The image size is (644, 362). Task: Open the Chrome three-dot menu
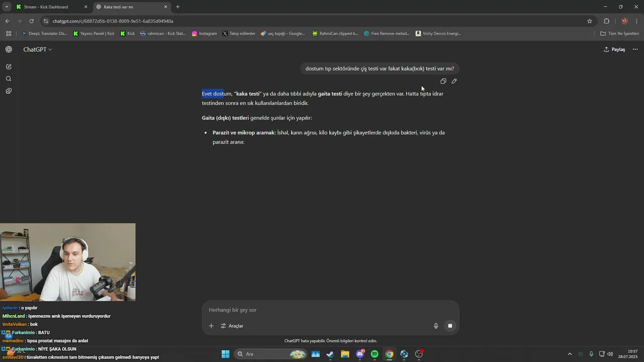637,21
